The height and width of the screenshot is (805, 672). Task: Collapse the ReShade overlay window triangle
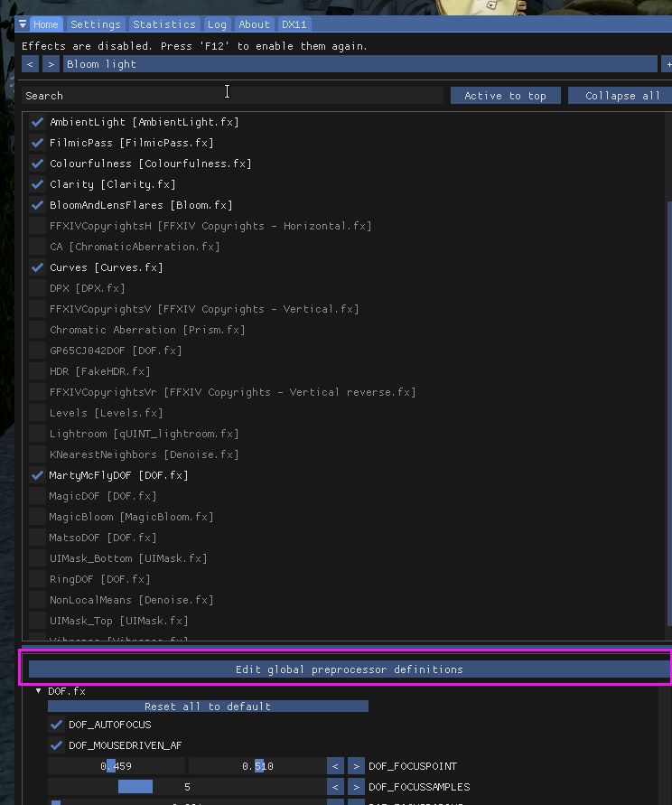click(23, 24)
